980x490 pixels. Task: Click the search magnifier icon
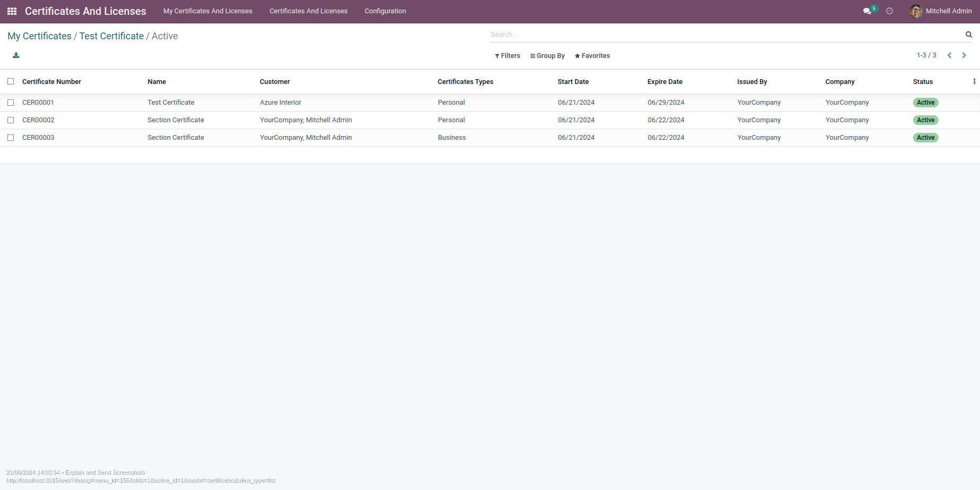(x=969, y=35)
